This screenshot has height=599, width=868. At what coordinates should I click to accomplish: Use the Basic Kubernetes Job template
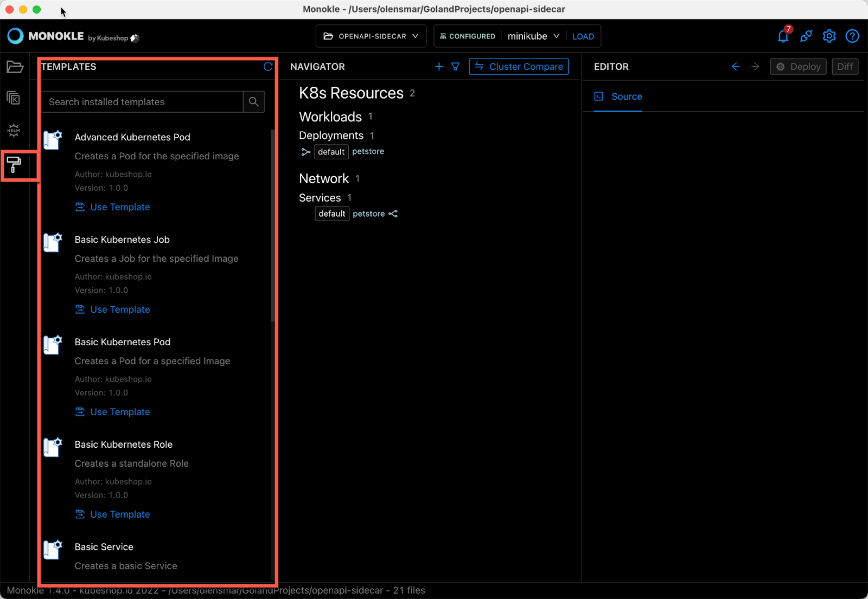coord(112,310)
